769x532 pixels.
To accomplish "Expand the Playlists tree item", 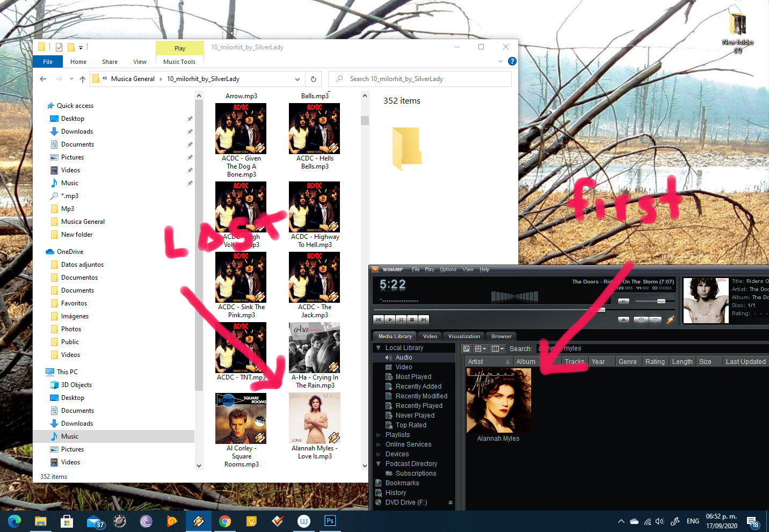I will coord(379,434).
